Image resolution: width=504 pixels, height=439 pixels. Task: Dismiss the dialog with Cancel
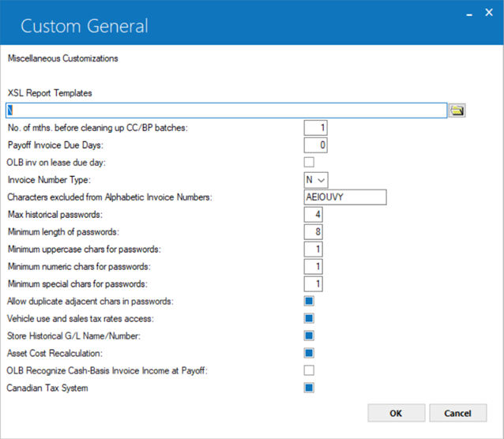pos(458,413)
